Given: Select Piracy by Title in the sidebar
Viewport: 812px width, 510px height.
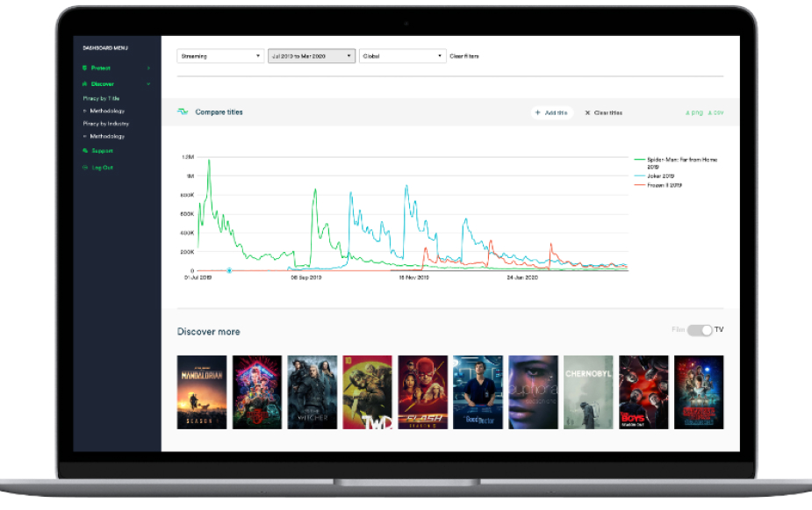Looking at the screenshot, I should [102, 98].
